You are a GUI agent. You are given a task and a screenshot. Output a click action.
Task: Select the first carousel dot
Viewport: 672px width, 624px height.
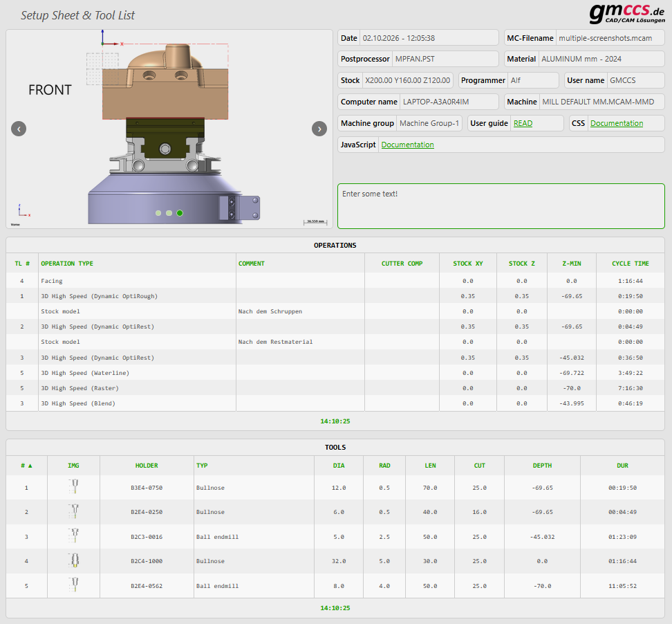(158, 213)
